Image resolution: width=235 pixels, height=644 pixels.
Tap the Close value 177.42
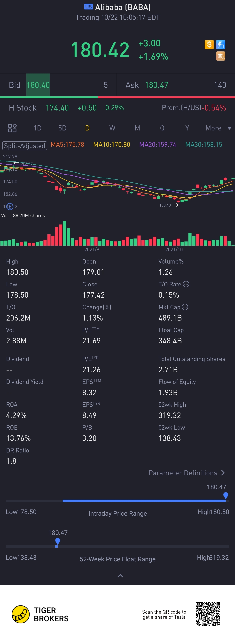[93, 295]
